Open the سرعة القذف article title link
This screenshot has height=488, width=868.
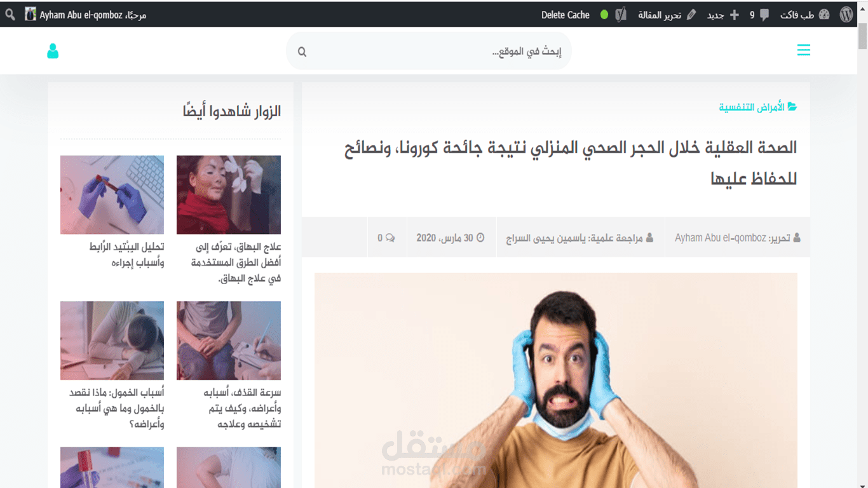pos(242,409)
